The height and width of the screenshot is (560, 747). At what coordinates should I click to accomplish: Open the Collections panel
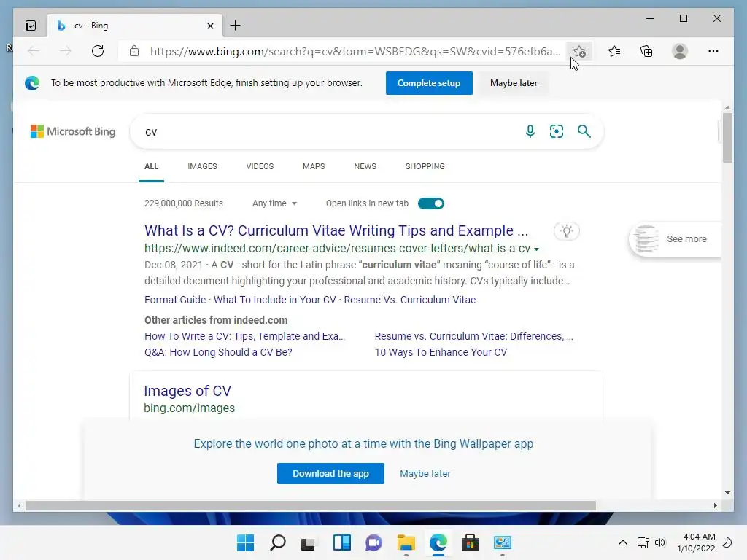click(646, 51)
